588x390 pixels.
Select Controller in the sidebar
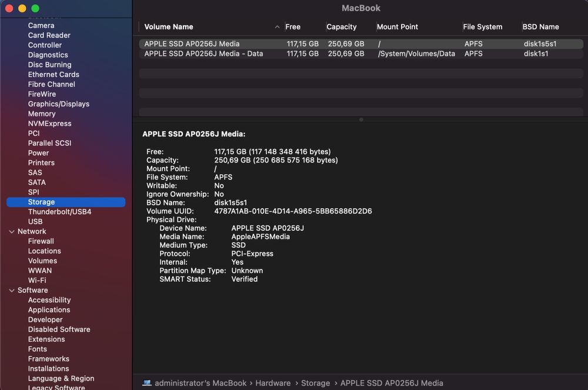point(45,45)
